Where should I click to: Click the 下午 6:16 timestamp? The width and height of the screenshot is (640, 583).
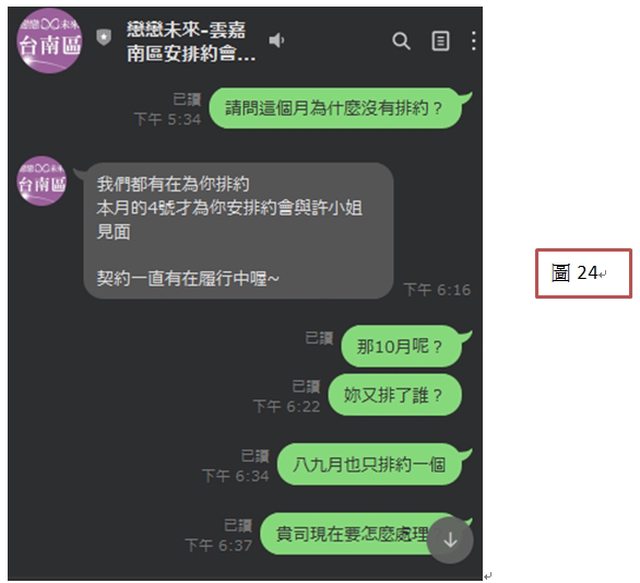tap(437, 290)
